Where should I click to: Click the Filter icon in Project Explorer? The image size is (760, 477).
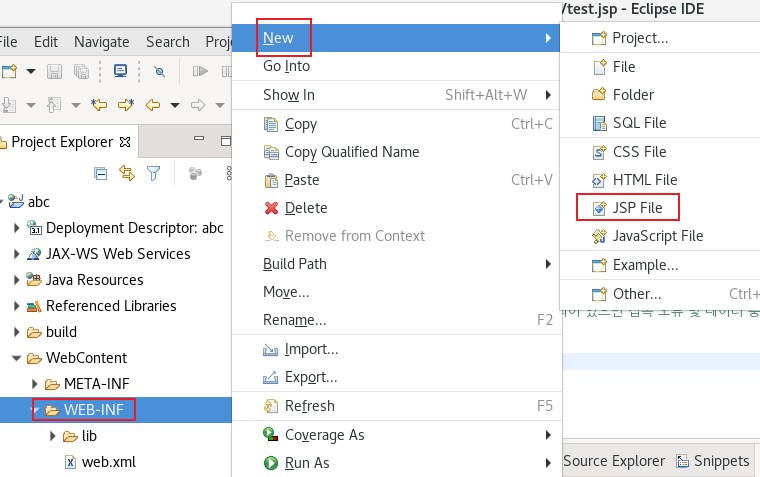coord(154,173)
